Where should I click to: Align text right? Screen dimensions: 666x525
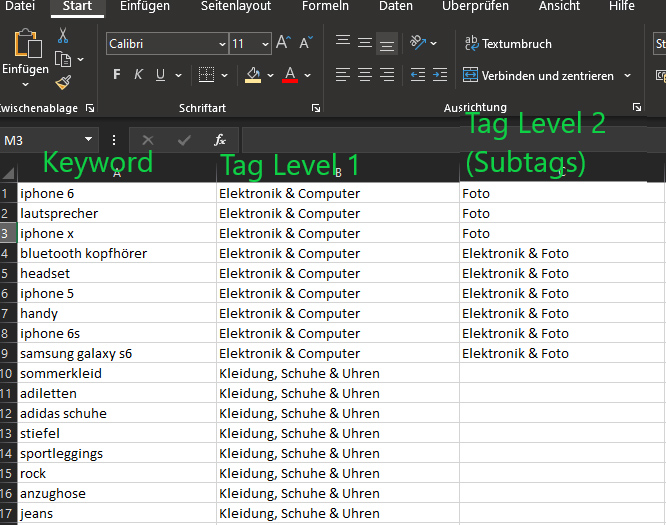[387, 75]
